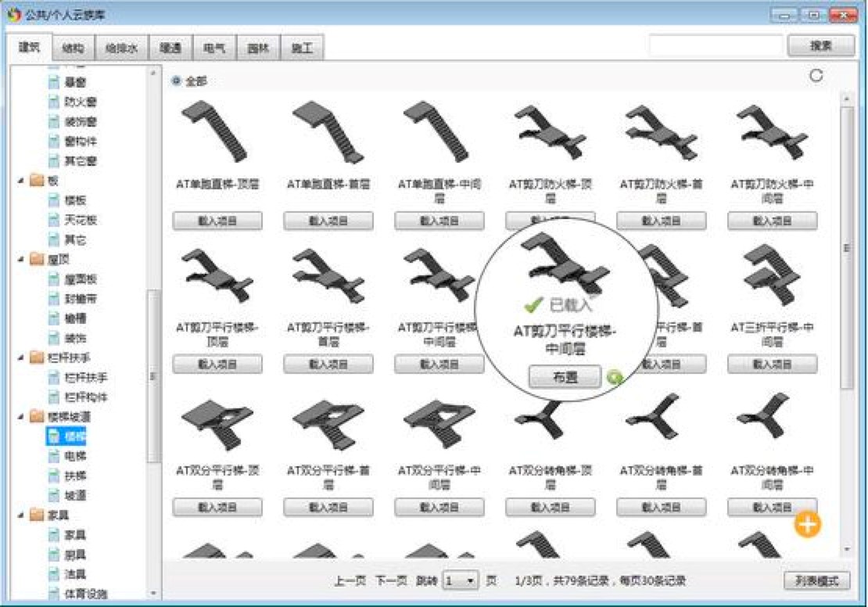Click the green reload icon beside 布置
The width and height of the screenshot is (868, 607).
[x=615, y=378]
